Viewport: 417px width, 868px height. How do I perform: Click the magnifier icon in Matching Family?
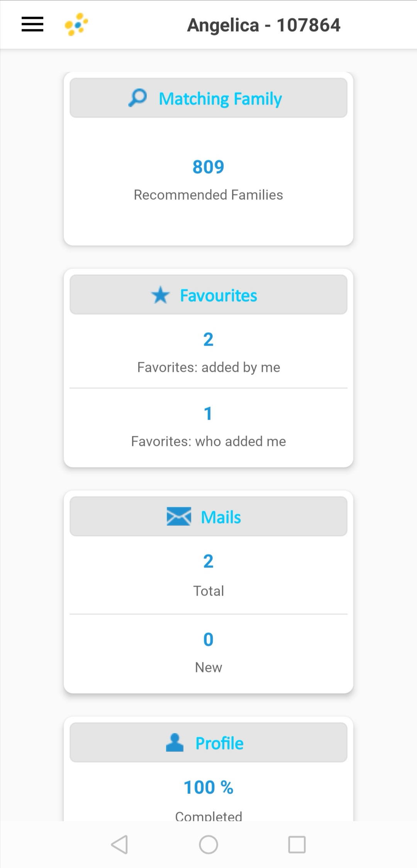[137, 98]
